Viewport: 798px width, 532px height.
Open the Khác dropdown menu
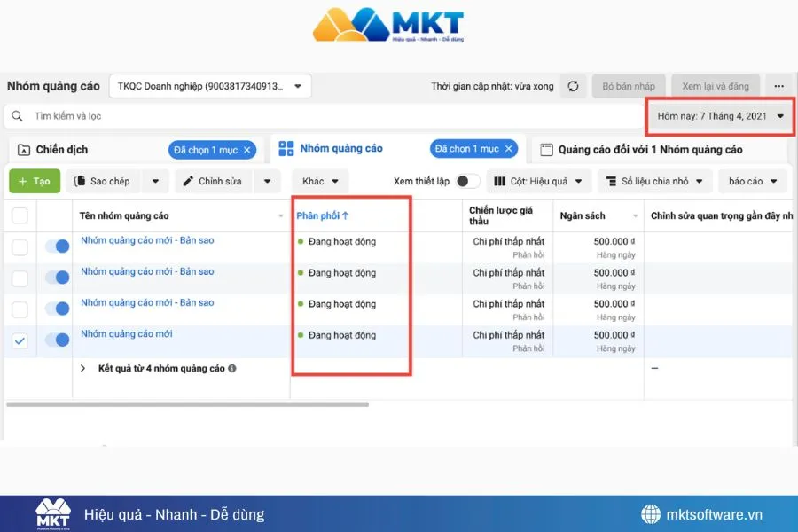(x=319, y=181)
